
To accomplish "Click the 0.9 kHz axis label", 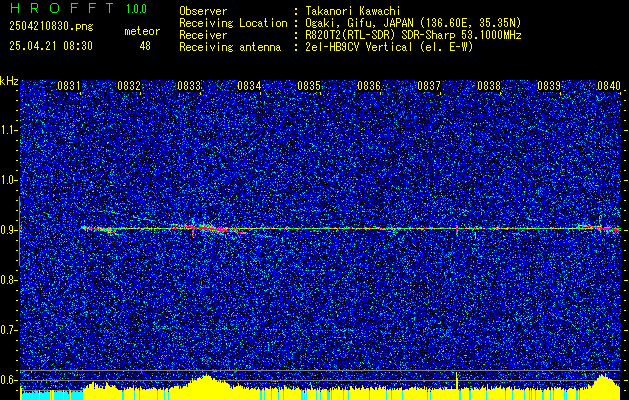I will tap(8, 230).
